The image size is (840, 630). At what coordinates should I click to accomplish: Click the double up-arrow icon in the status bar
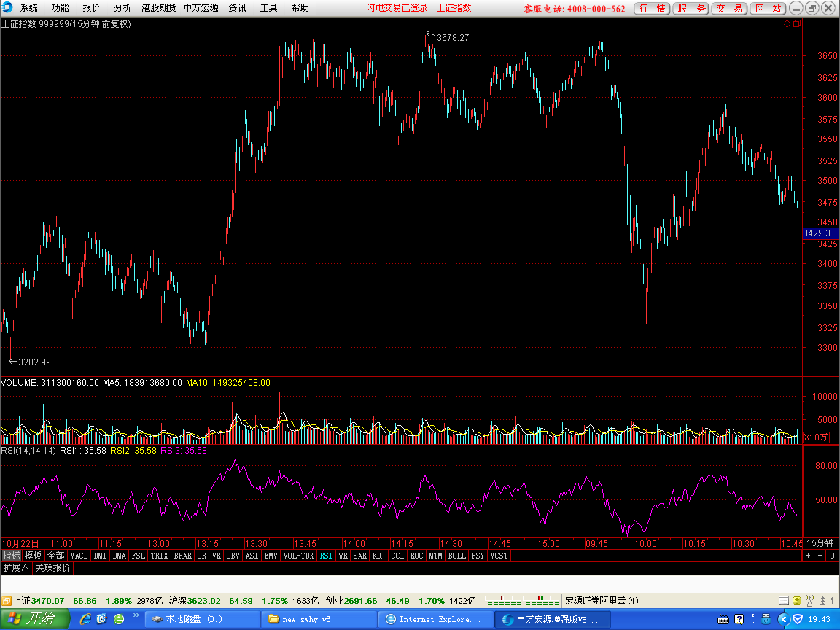pos(822,601)
